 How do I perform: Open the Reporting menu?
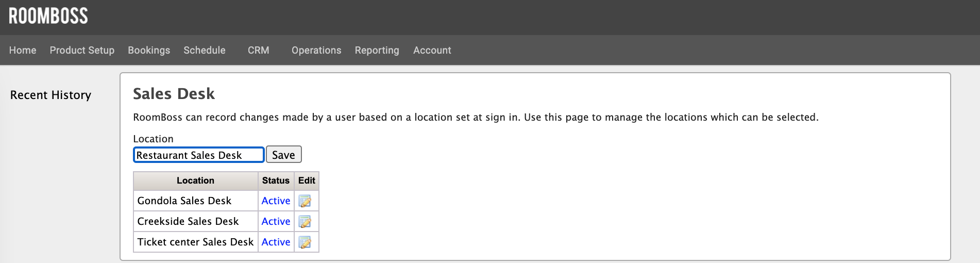[x=377, y=51]
